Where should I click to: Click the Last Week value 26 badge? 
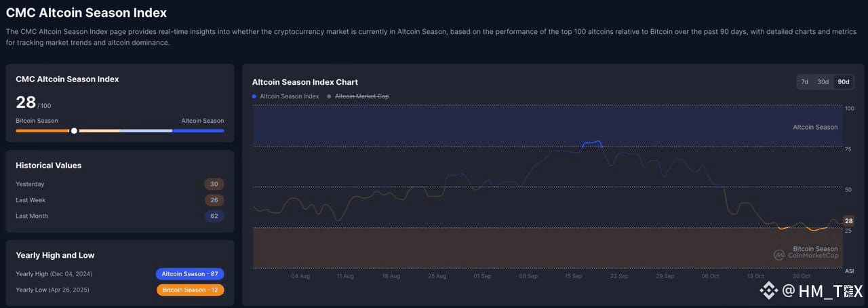pyautogui.click(x=214, y=200)
